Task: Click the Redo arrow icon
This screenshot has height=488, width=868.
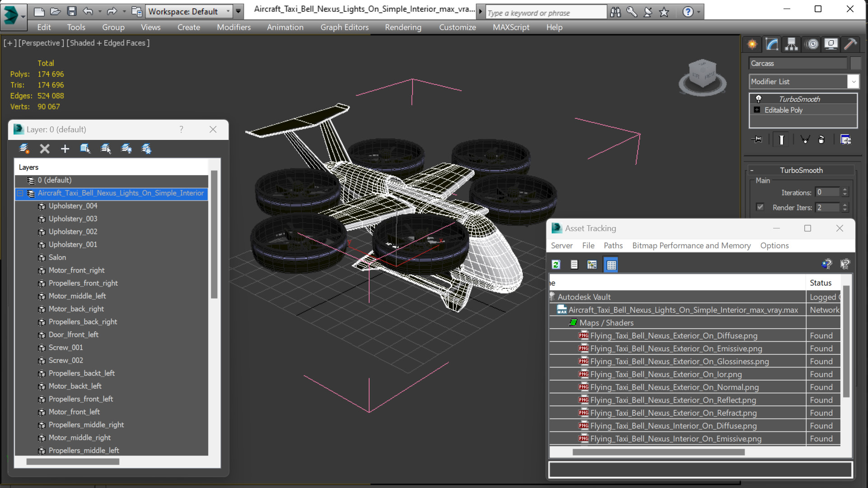Action: coord(112,12)
